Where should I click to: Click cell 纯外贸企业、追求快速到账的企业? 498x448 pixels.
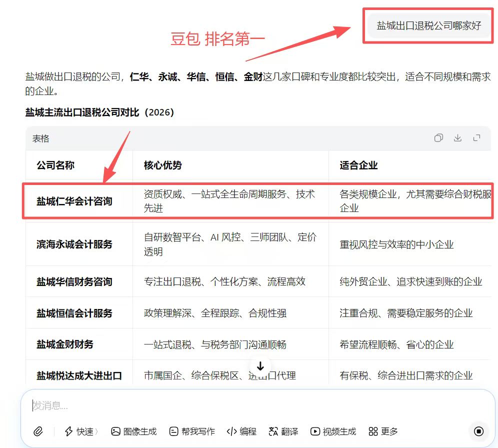click(x=410, y=281)
